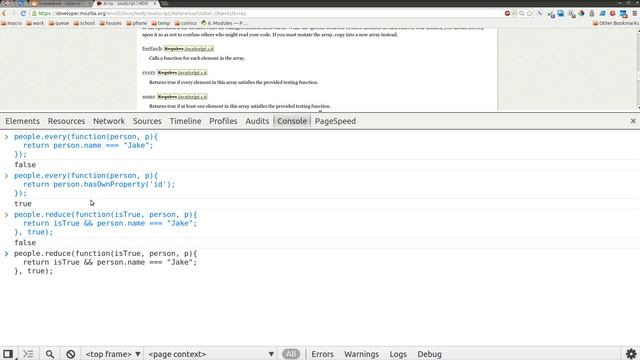640x360 pixels.
Task: Open a new browser tab
Action: pyautogui.click(x=164, y=4)
